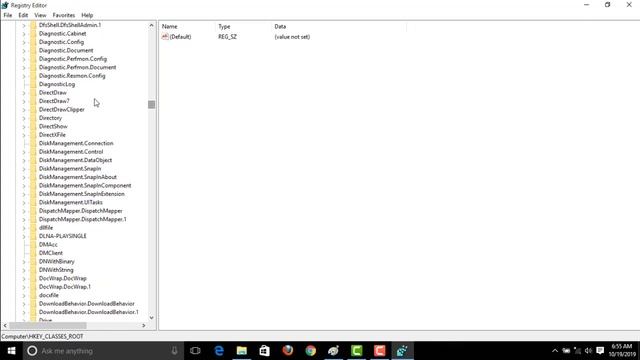Select the DiskManagement.SnapInAbout key
The width and height of the screenshot is (640, 360).
pyautogui.click(x=78, y=177)
